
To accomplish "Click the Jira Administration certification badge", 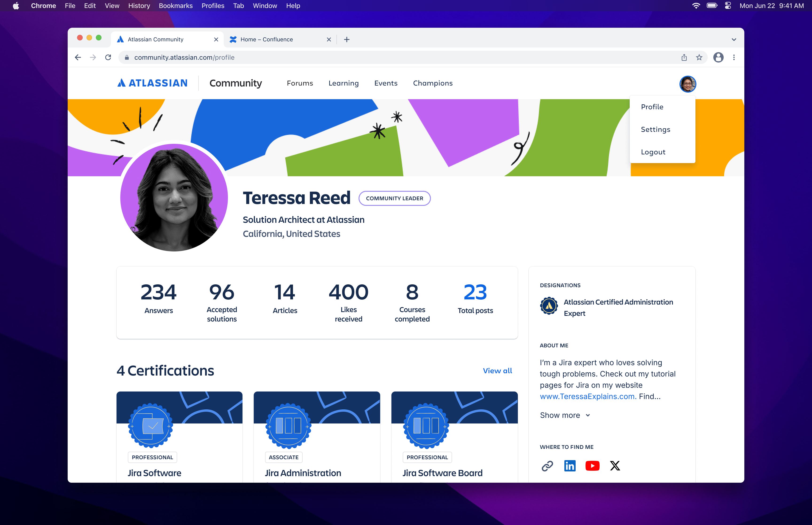I will pos(288,425).
